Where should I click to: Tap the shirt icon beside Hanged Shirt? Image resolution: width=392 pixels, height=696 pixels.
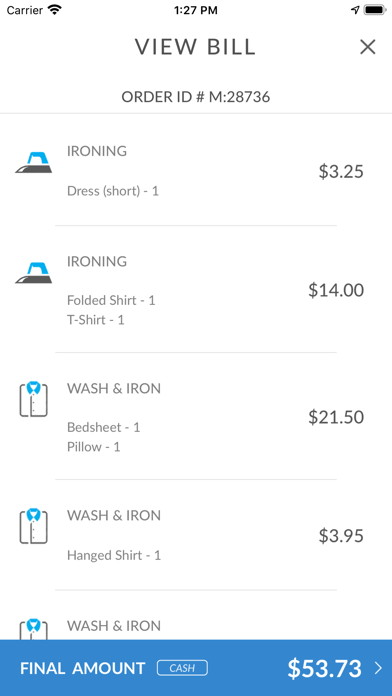[34, 526]
